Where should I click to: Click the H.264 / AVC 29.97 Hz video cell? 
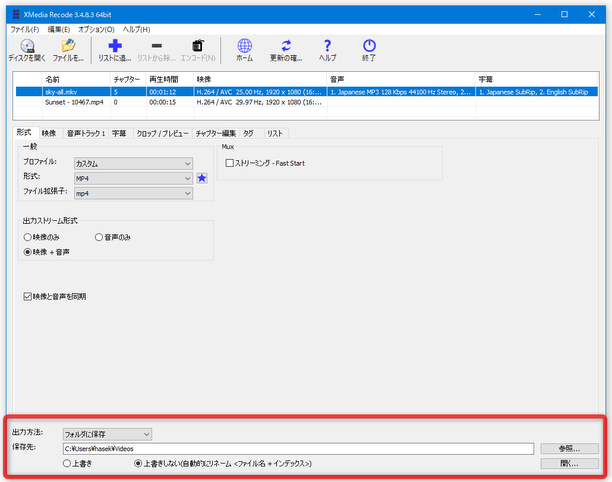pos(259,102)
